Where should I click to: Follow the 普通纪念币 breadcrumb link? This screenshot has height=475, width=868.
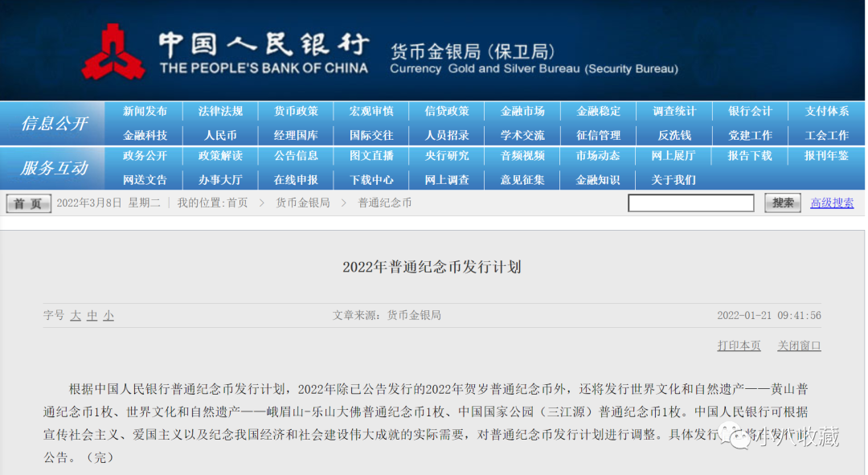click(x=385, y=203)
